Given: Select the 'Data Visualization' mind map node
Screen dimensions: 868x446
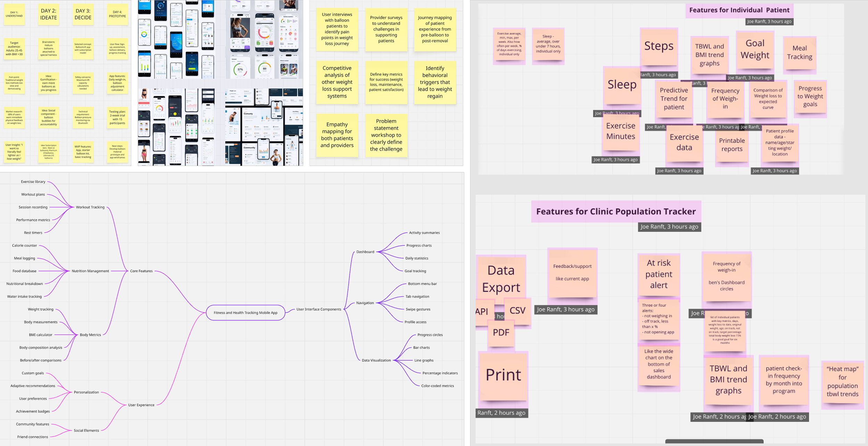Looking at the screenshot, I should pos(376,360).
